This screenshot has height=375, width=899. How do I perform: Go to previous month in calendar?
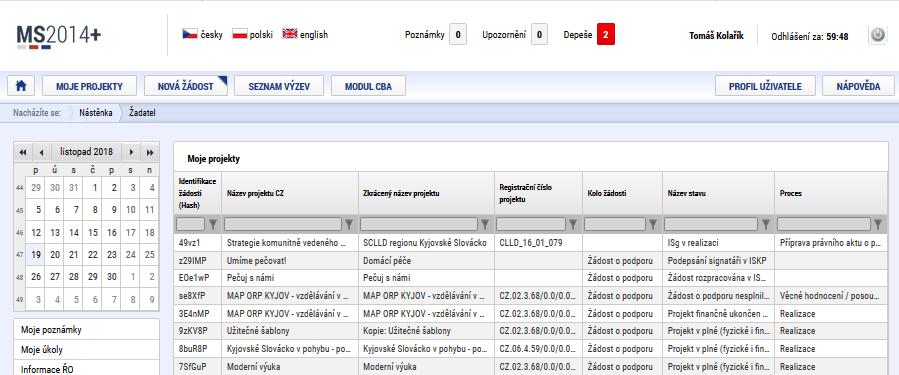(x=41, y=152)
